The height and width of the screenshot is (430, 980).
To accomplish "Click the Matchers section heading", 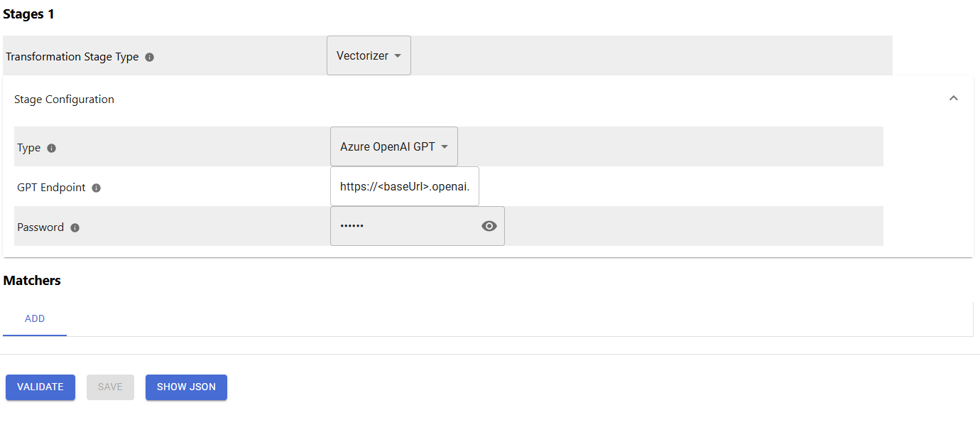I will click(32, 281).
